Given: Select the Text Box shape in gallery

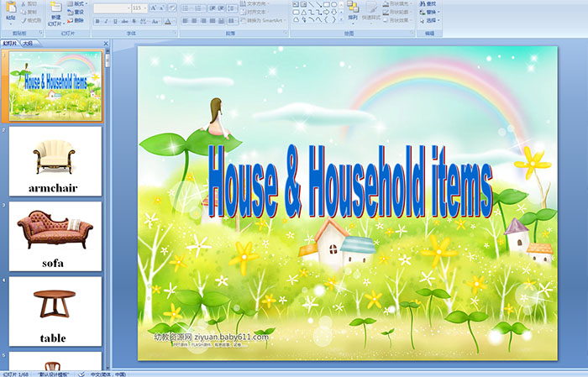Looking at the screenshot, I should [x=296, y=4].
